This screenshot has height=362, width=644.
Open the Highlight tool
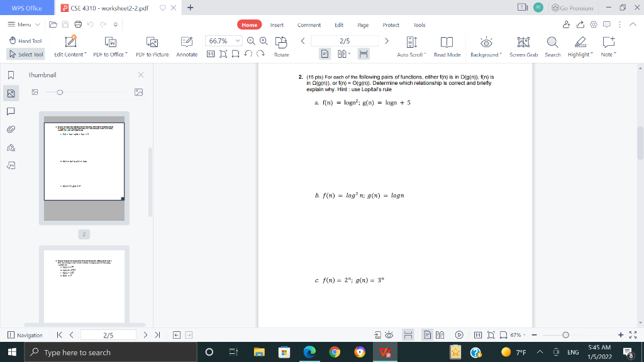578,45
